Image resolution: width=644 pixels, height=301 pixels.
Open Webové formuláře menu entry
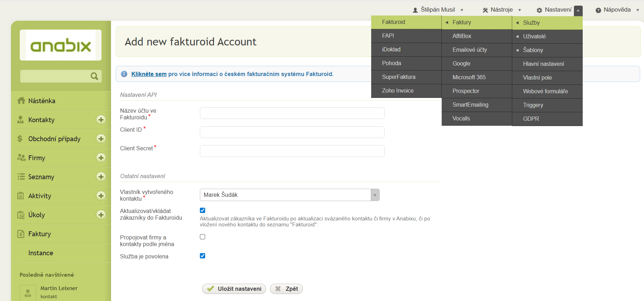click(547, 91)
